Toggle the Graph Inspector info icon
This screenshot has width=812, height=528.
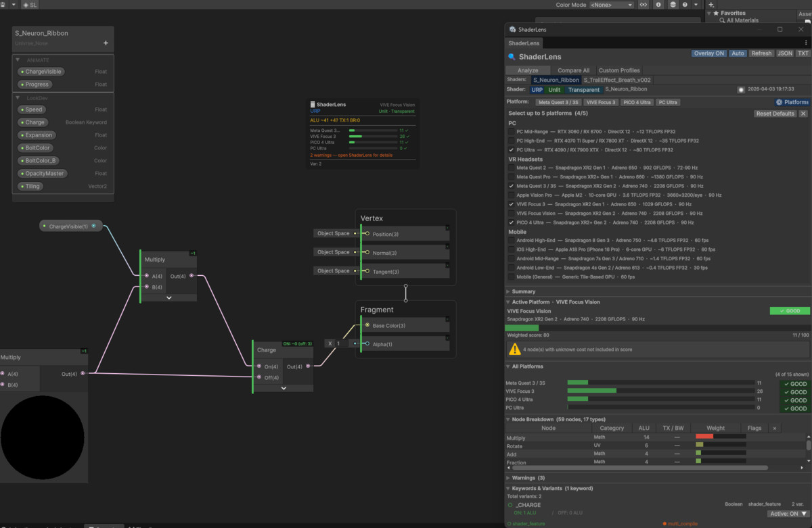[659, 5]
